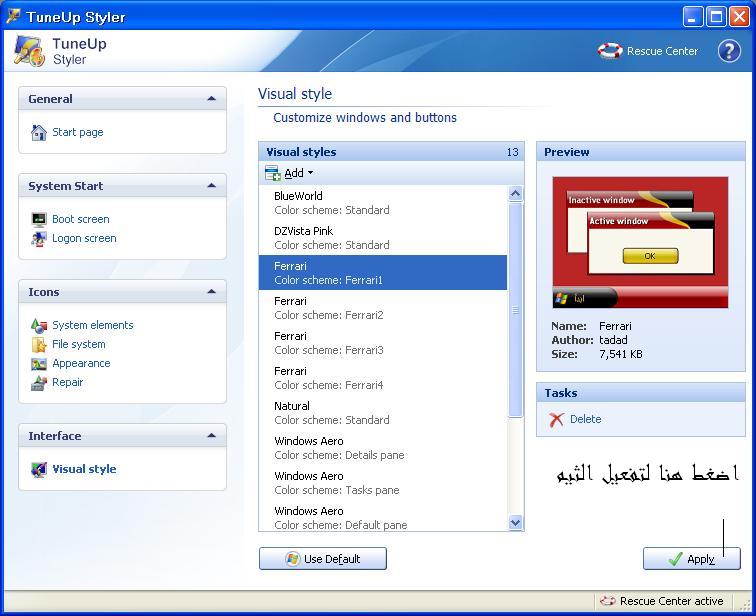Click the Add style list icon

272,173
